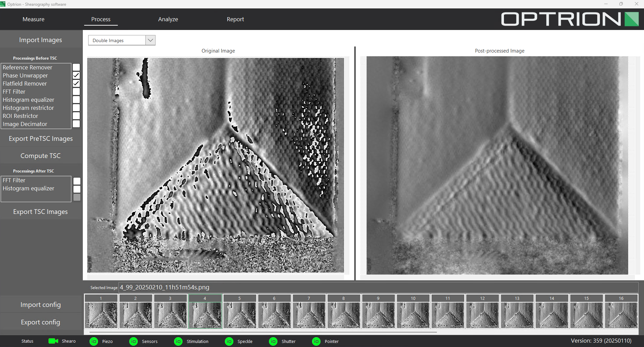Enable the post-TSC Histogram equalizer checkbox

[x=77, y=189]
